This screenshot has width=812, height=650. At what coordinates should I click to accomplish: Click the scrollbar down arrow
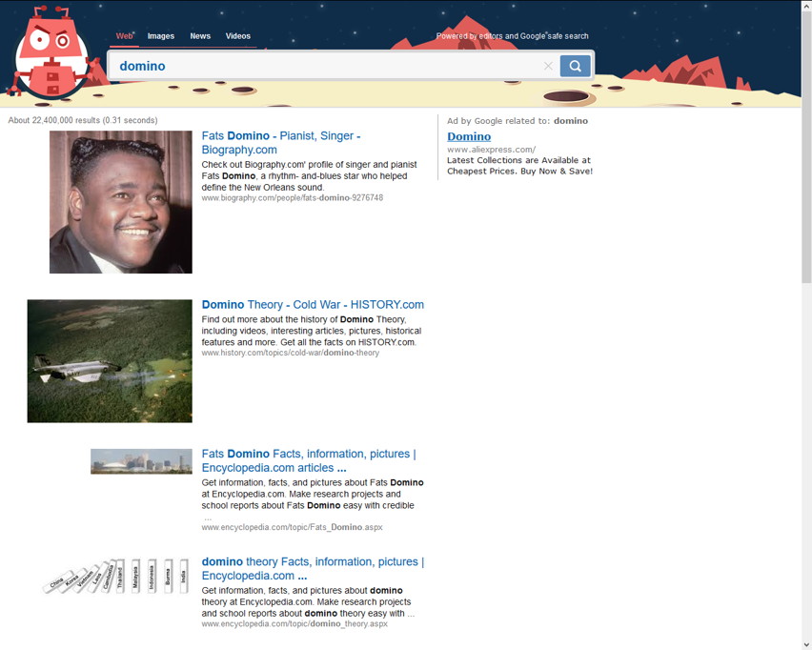[806, 645]
